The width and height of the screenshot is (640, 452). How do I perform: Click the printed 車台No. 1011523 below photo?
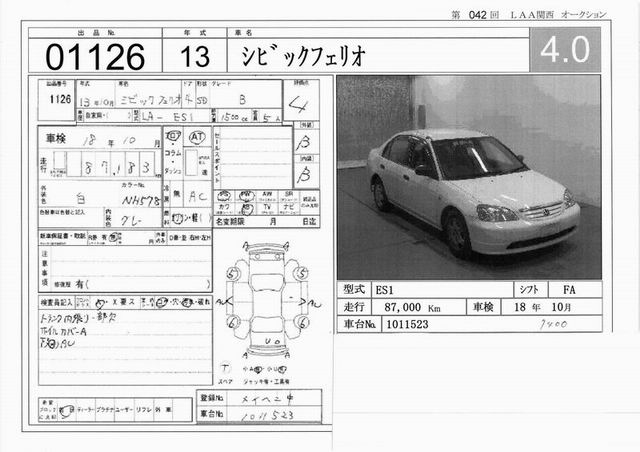tap(407, 324)
